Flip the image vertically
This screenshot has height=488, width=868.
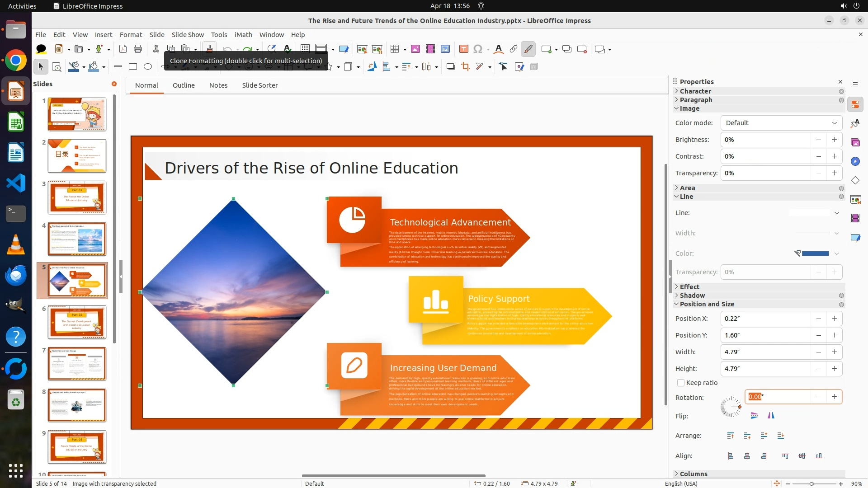point(754,416)
